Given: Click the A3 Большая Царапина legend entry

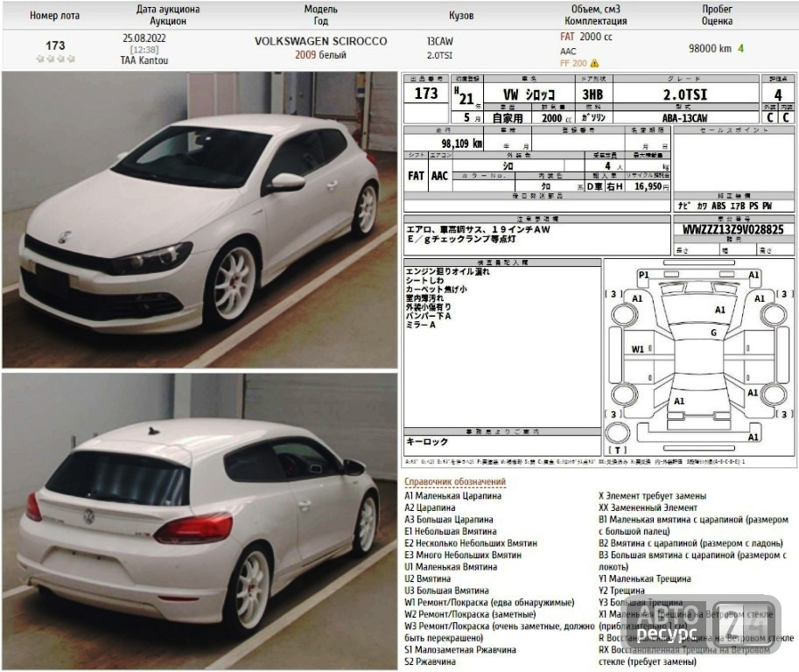Looking at the screenshot, I should [x=449, y=519].
